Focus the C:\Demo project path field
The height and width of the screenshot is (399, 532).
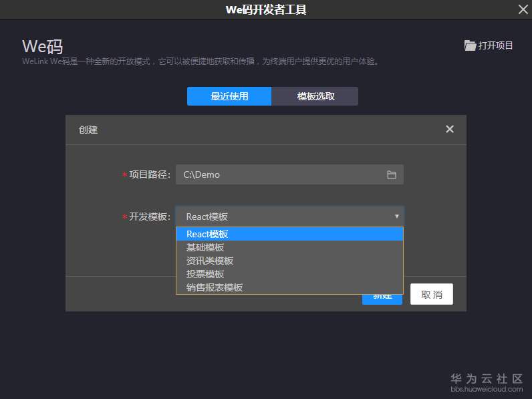tap(289, 174)
